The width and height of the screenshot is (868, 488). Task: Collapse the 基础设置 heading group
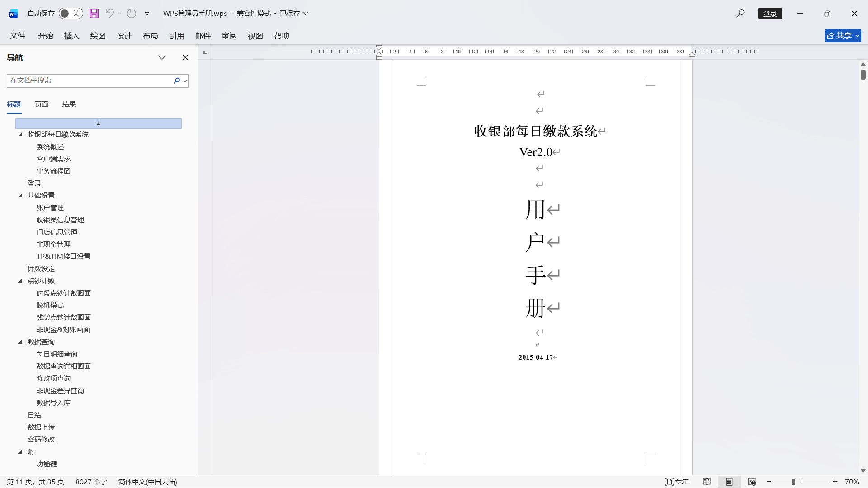pos(20,196)
